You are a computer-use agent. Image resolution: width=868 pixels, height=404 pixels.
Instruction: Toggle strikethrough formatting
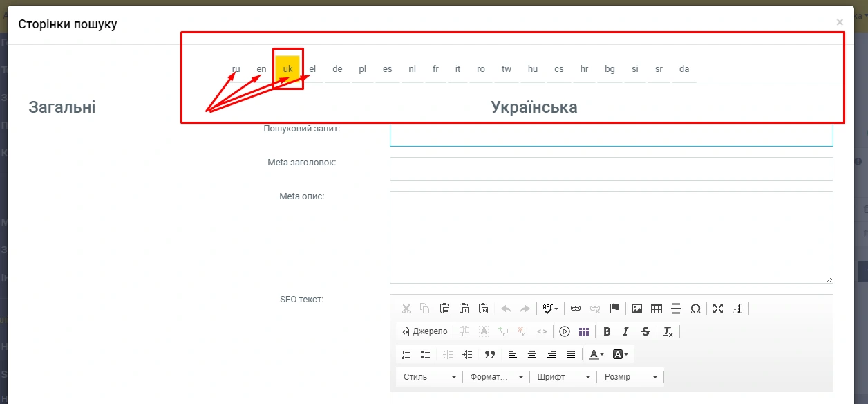click(x=645, y=331)
